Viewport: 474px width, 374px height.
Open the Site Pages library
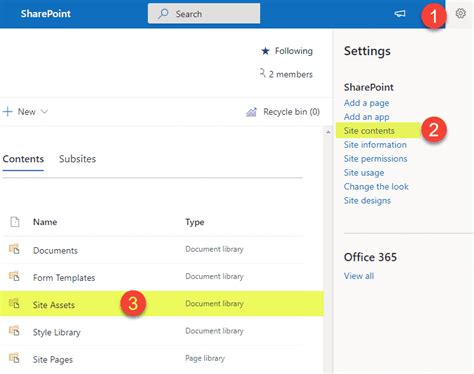click(x=53, y=360)
